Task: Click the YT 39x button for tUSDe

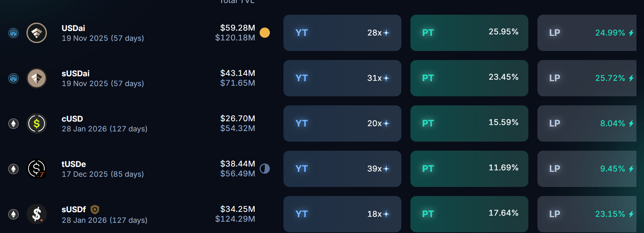Action: point(342,169)
